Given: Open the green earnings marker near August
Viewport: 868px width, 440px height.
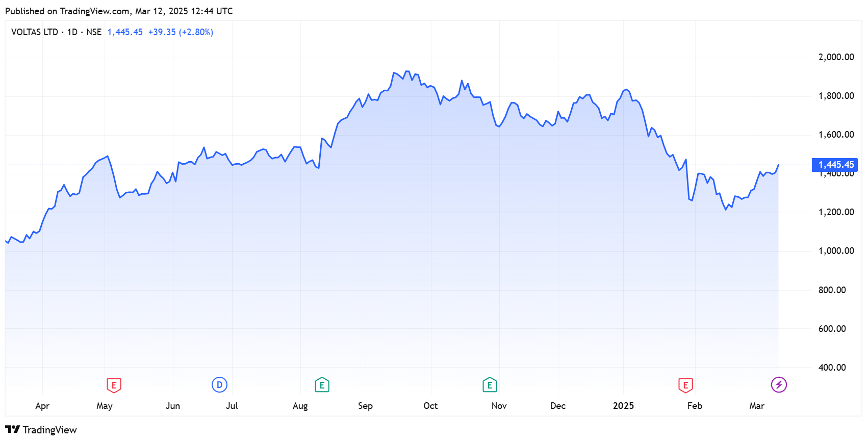Looking at the screenshot, I should pos(322,385).
